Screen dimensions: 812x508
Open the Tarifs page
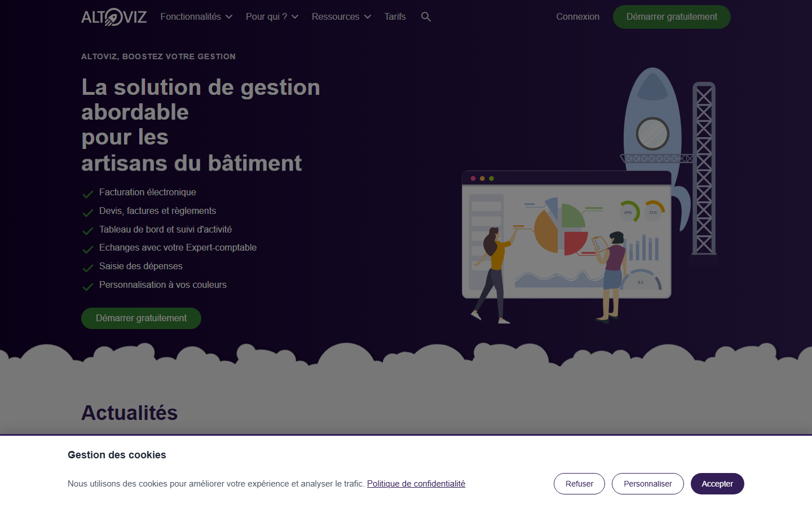click(395, 17)
